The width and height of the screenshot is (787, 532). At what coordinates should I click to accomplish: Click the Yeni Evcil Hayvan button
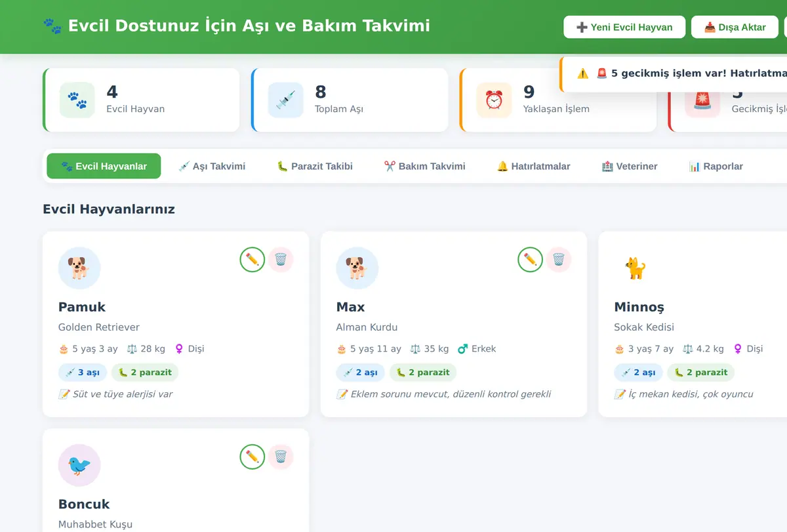pos(624,28)
